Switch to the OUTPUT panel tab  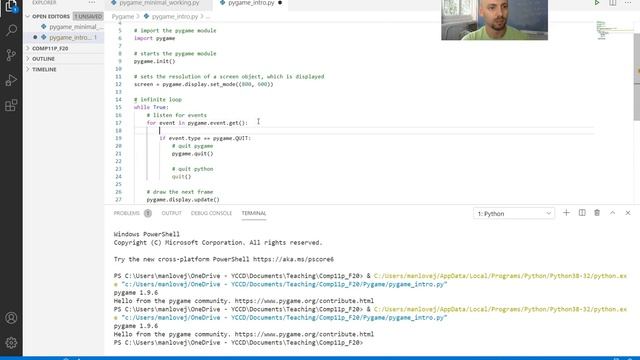pos(171,213)
